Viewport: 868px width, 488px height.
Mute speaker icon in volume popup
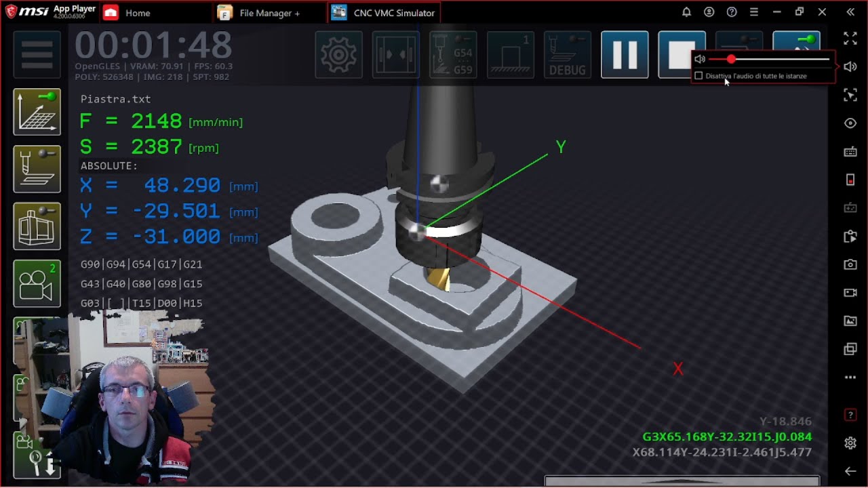click(700, 60)
